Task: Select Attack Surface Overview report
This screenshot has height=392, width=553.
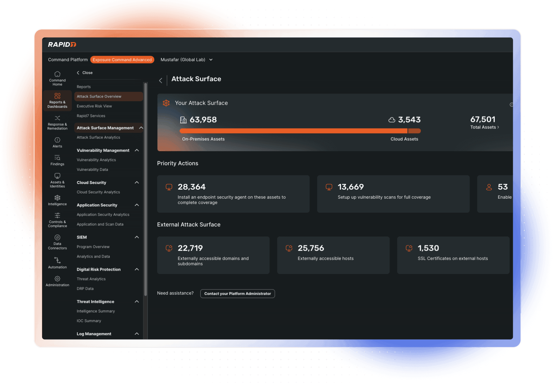Action: click(x=109, y=96)
